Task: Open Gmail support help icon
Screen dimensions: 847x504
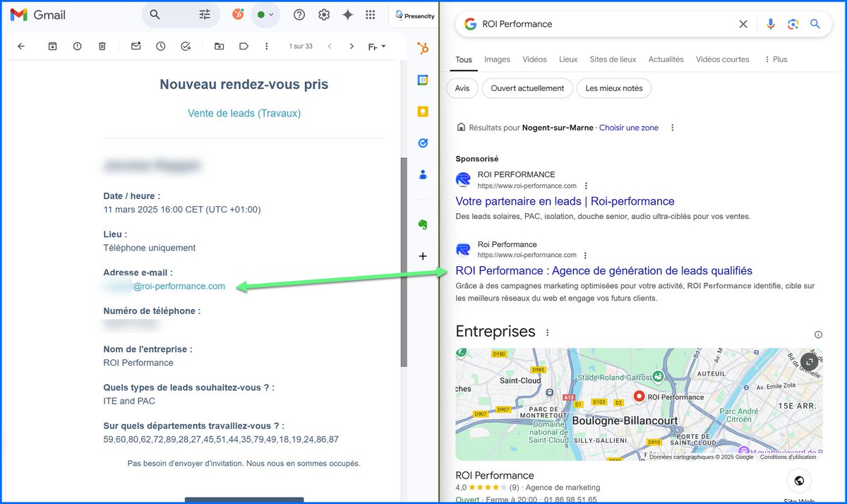Action: click(299, 15)
